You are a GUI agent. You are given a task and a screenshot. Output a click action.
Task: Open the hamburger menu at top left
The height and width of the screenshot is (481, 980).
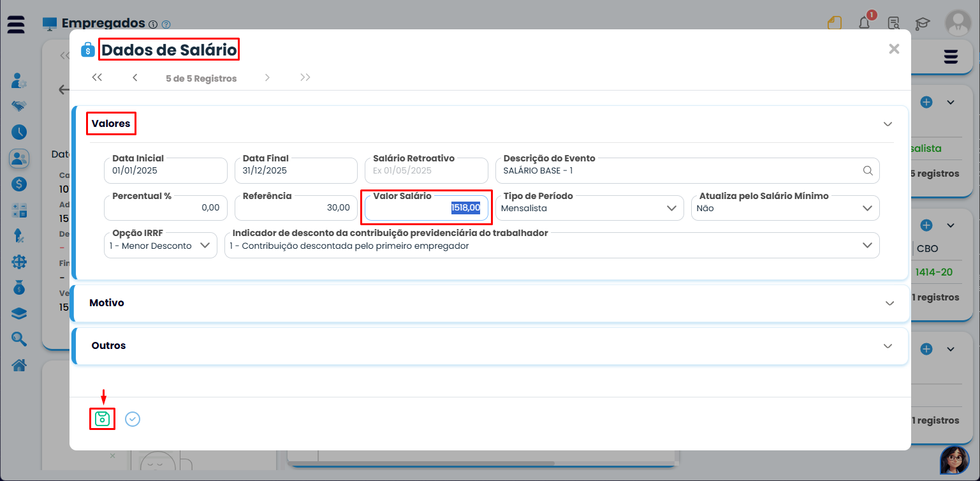[17, 24]
